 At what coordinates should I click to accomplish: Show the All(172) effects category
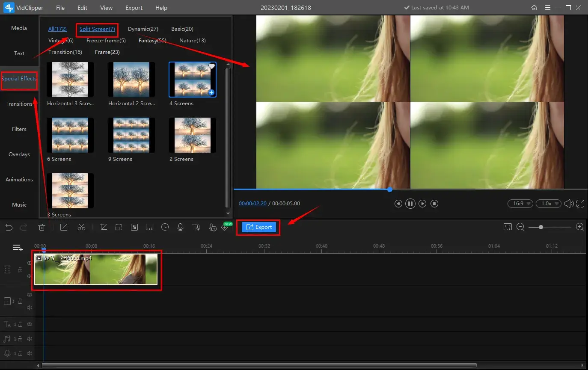pos(57,29)
